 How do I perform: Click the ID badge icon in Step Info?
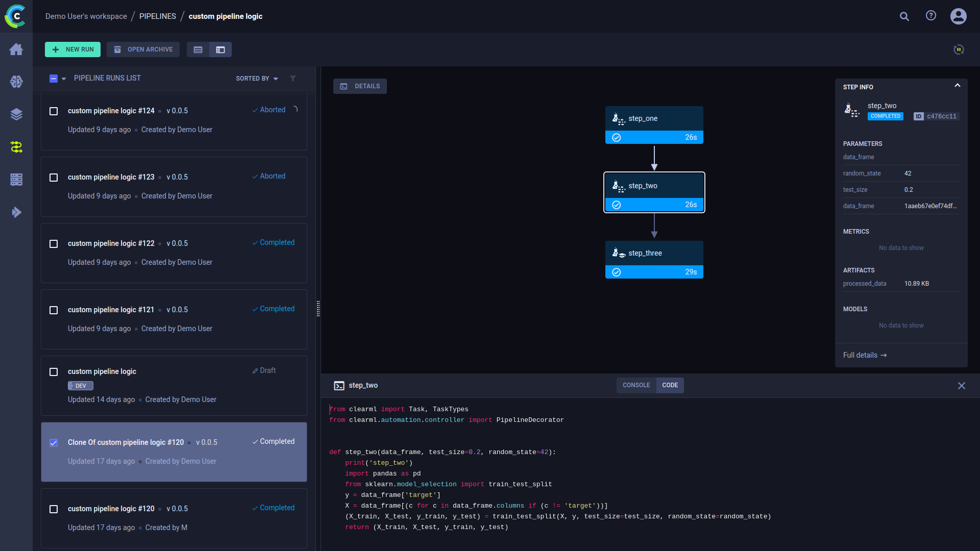point(919,116)
